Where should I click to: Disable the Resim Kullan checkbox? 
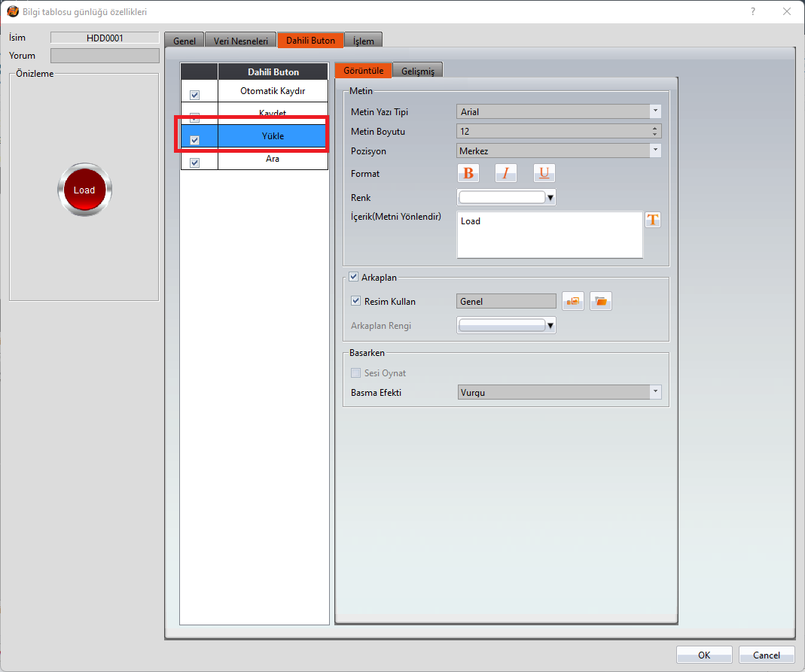click(x=356, y=301)
